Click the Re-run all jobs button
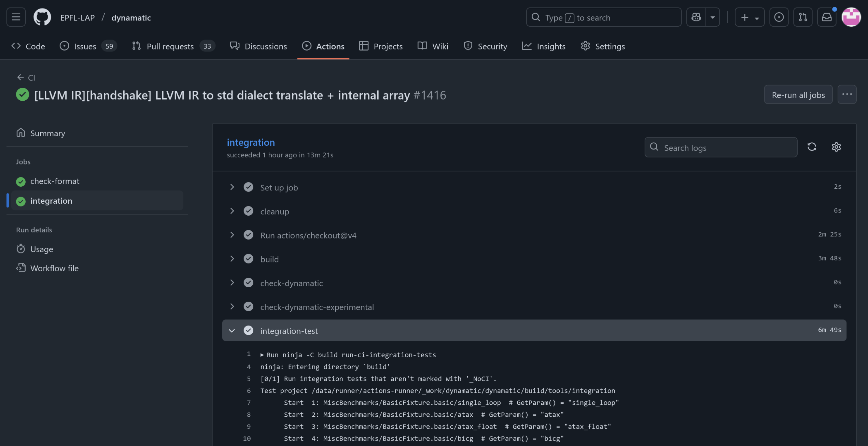The width and height of the screenshot is (868, 446). coord(798,95)
